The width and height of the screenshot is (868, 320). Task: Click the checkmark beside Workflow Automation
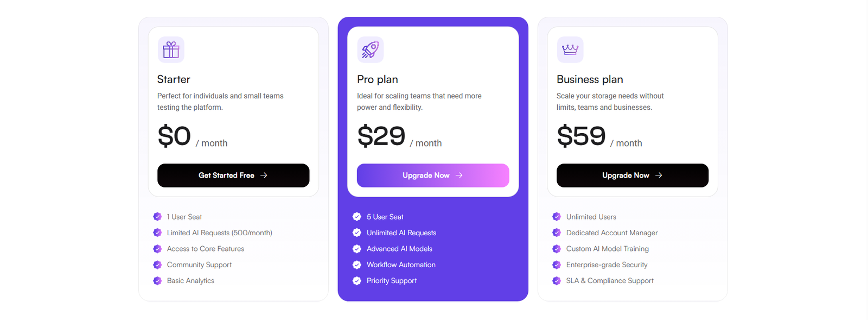[x=357, y=265]
